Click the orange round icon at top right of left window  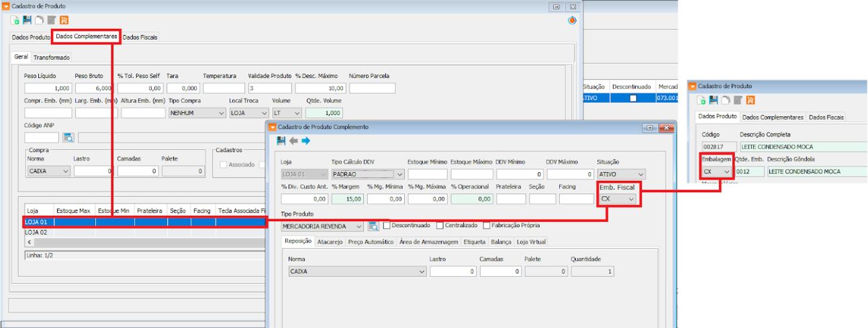pos(571,20)
